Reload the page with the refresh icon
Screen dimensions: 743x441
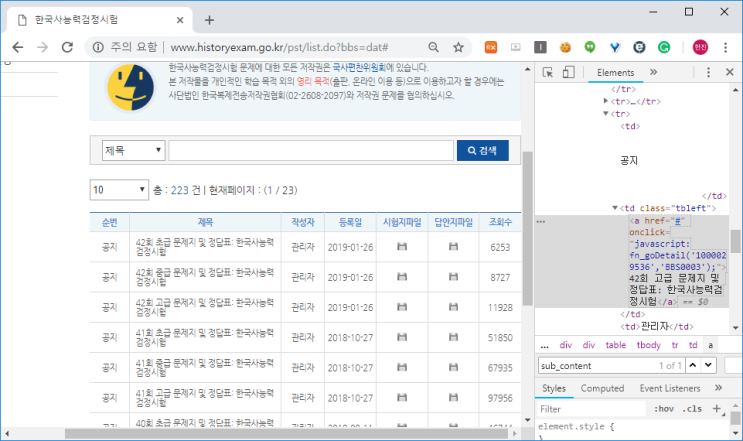click(69, 47)
